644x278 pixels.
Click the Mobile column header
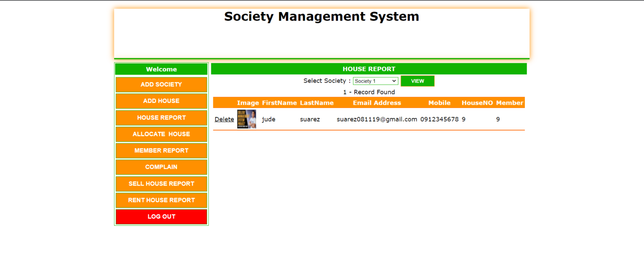(x=439, y=103)
